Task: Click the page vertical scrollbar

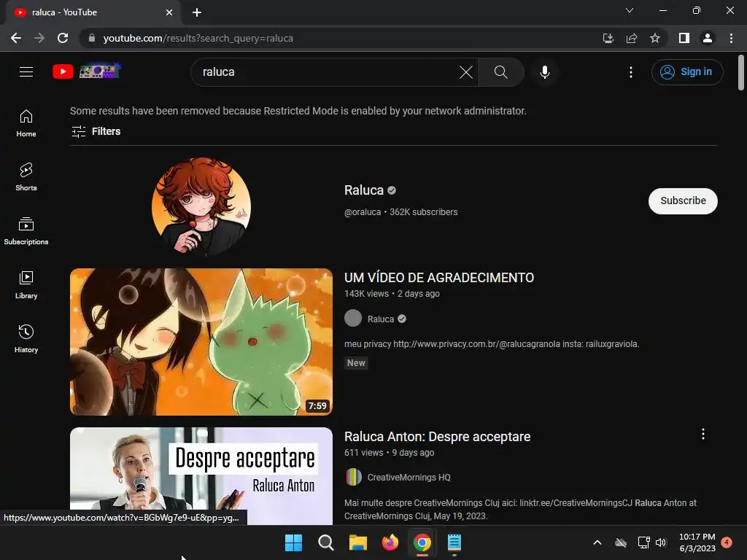Action: click(x=741, y=72)
